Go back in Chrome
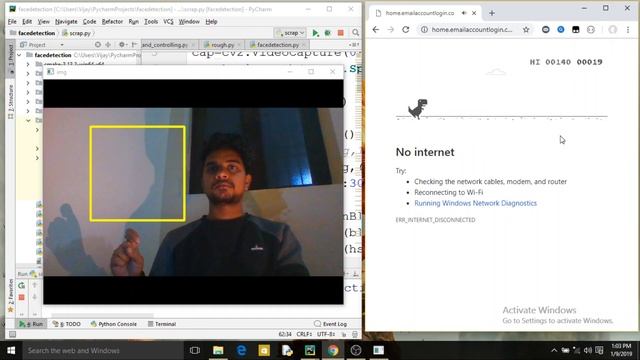Image resolution: width=640 pixels, height=360 pixels. (x=376, y=29)
